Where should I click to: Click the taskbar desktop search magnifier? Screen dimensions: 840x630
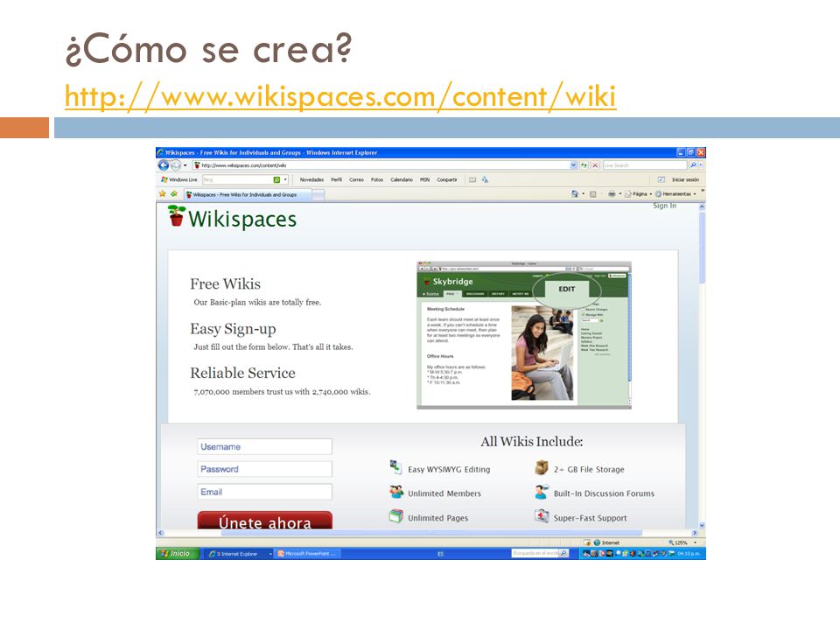[564, 553]
